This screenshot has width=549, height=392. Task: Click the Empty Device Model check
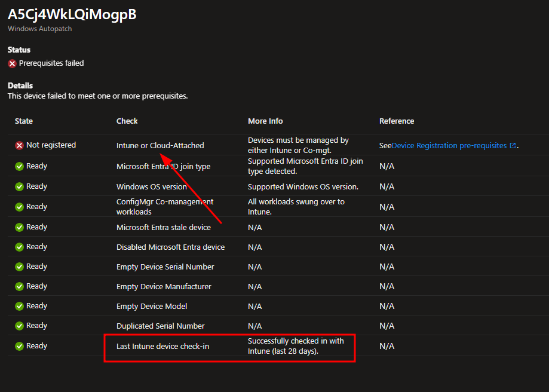(152, 306)
